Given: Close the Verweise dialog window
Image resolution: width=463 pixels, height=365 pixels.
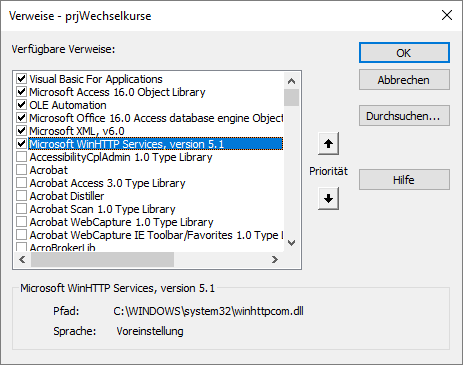Looking at the screenshot, I should click(x=447, y=15).
